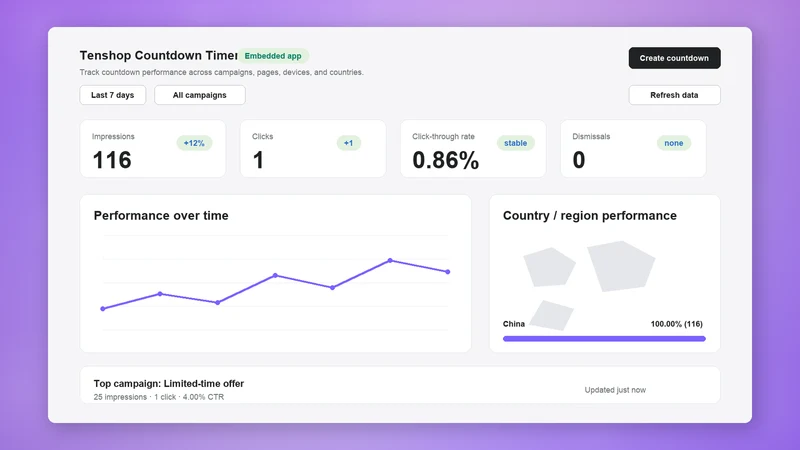Image resolution: width=800 pixels, height=450 pixels.
Task: Click the none dismissals badge
Action: (673, 143)
